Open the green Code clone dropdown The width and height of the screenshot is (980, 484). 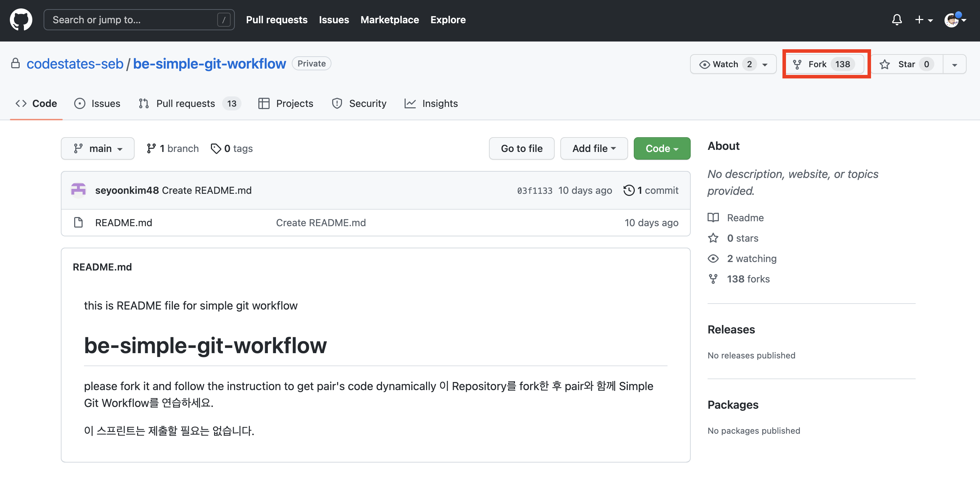662,148
